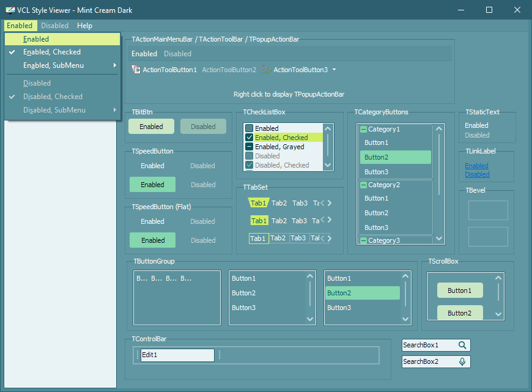The height and width of the screenshot is (392, 532).
Task: Select Tab1 in the first tab set row
Action: coord(259,203)
